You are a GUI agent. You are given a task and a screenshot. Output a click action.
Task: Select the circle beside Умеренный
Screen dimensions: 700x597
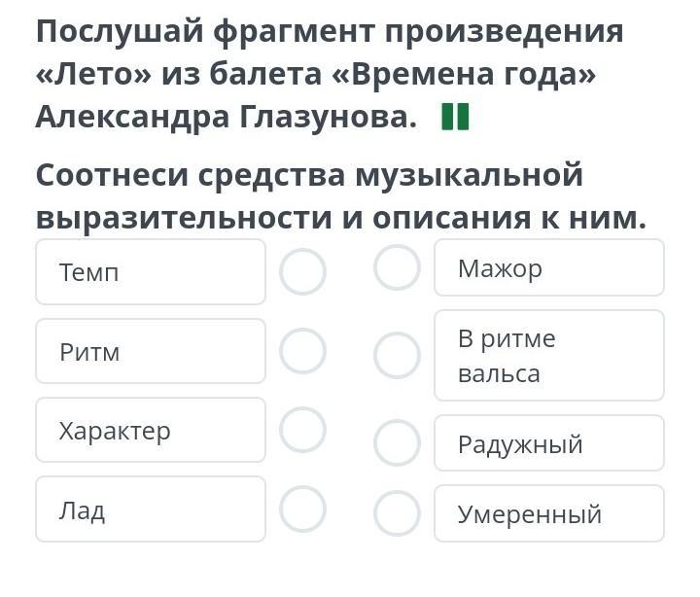pos(397,513)
